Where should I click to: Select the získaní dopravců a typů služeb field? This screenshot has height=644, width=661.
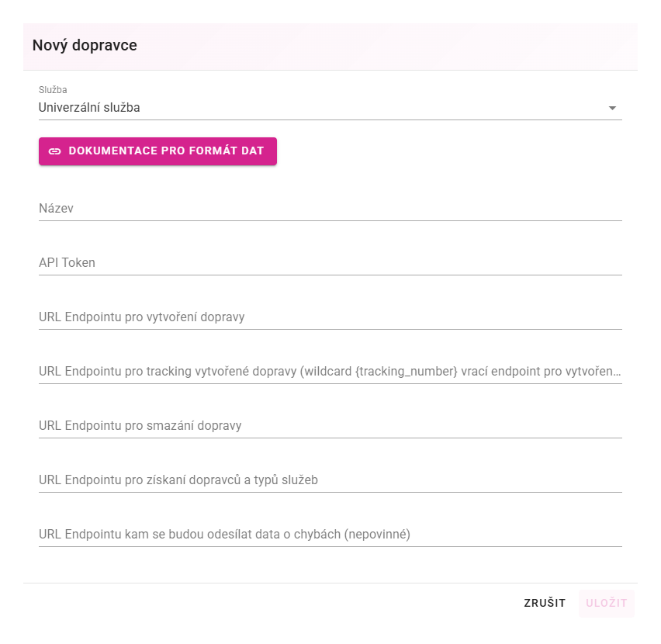click(x=330, y=480)
